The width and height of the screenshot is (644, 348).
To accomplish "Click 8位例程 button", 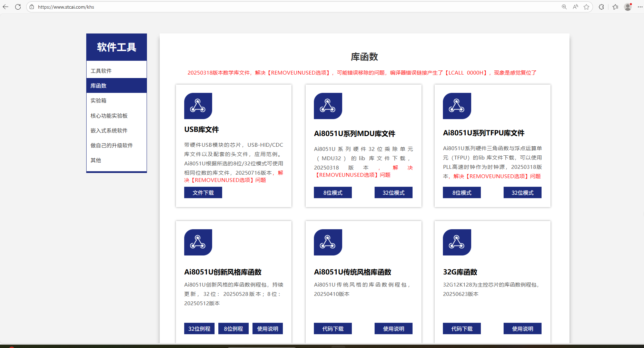I will 234,329.
